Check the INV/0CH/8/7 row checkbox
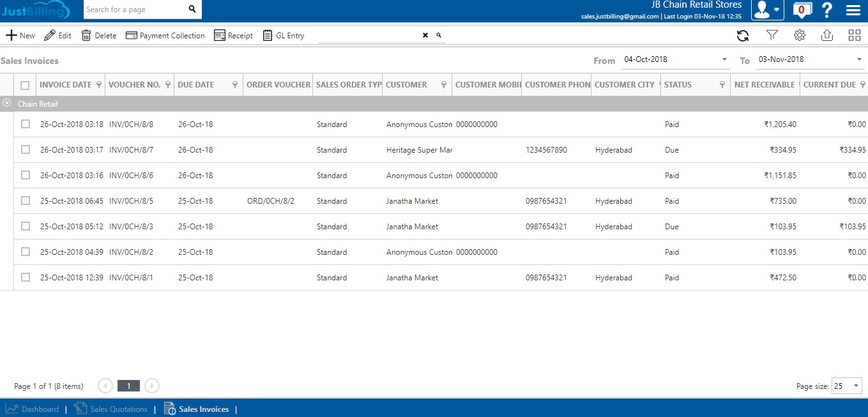Viewport: 868px width, 417px height. [x=26, y=149]
